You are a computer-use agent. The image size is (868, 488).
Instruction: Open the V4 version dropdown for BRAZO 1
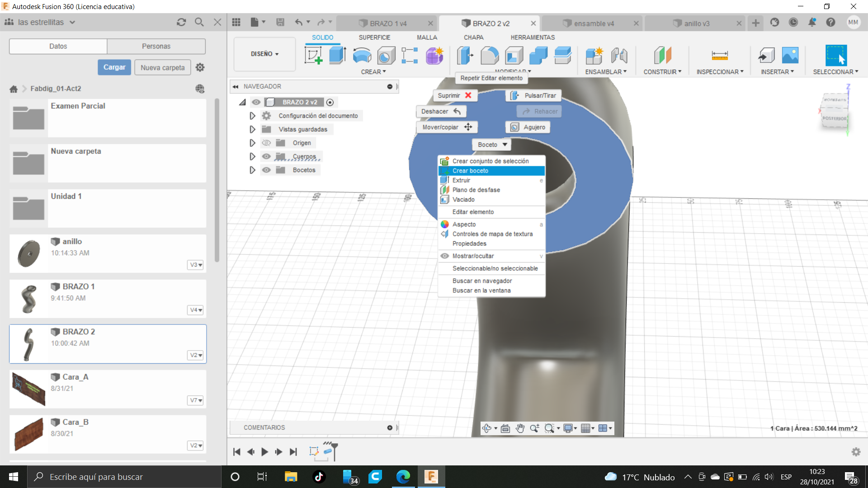pos(195,310)
